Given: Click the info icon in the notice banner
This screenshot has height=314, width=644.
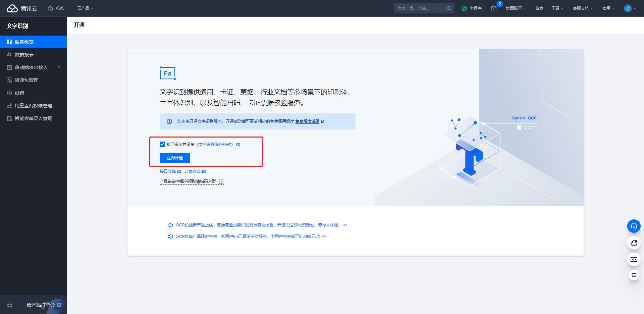Looking at the screenshot, I should point(169,121).
